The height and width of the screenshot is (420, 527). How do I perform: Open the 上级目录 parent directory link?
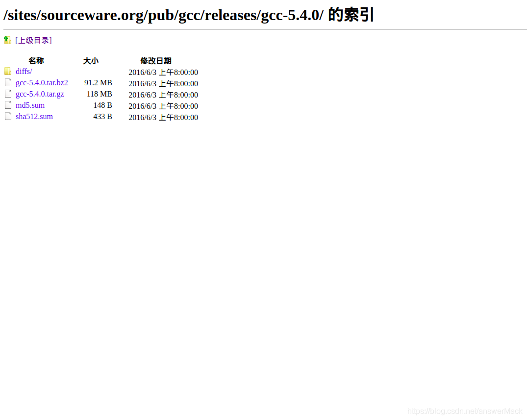tap(34, 41)
